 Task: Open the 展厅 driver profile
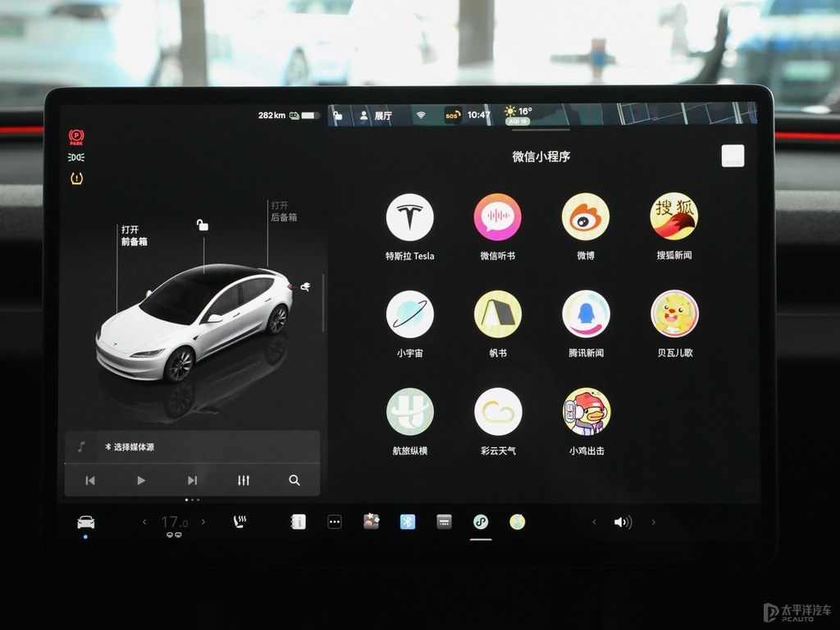tap(376, 116)
